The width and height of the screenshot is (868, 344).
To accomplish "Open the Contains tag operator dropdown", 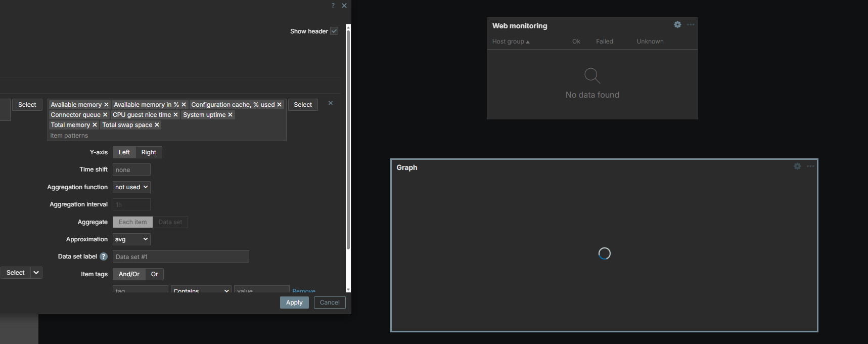I will click(201, 290).
